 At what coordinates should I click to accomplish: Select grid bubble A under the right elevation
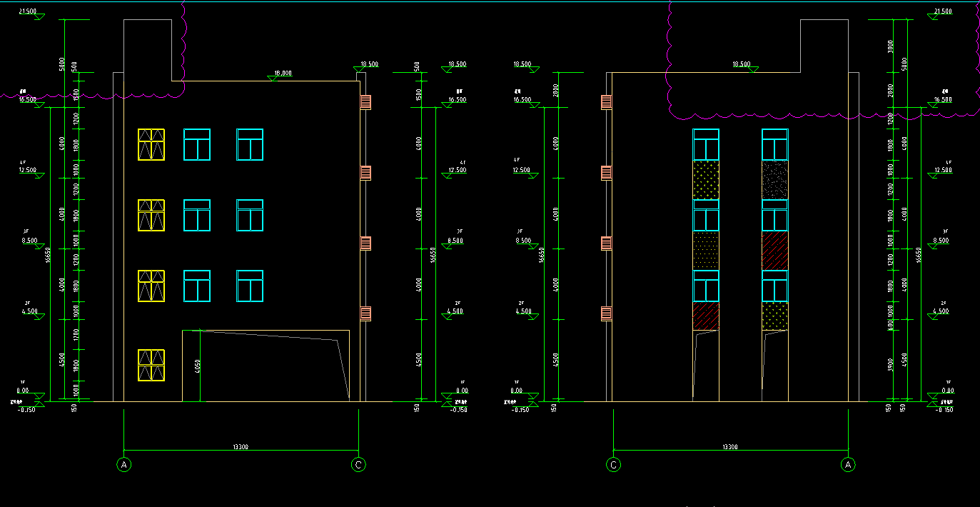(848, 465)
